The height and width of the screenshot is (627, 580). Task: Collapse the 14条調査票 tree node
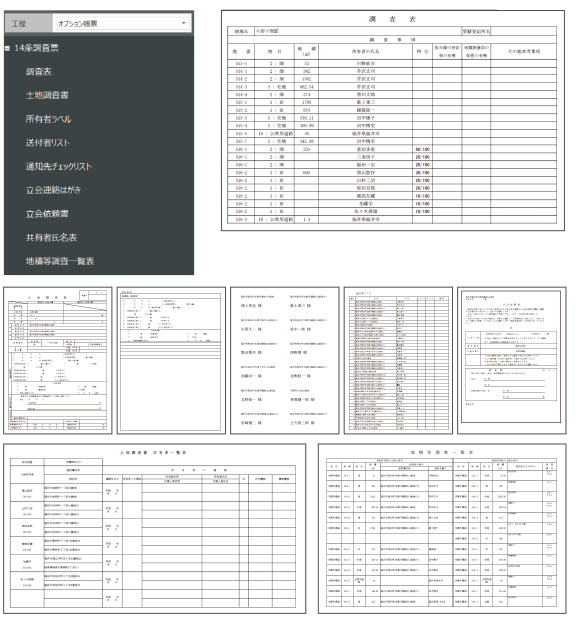click(7, 48)
